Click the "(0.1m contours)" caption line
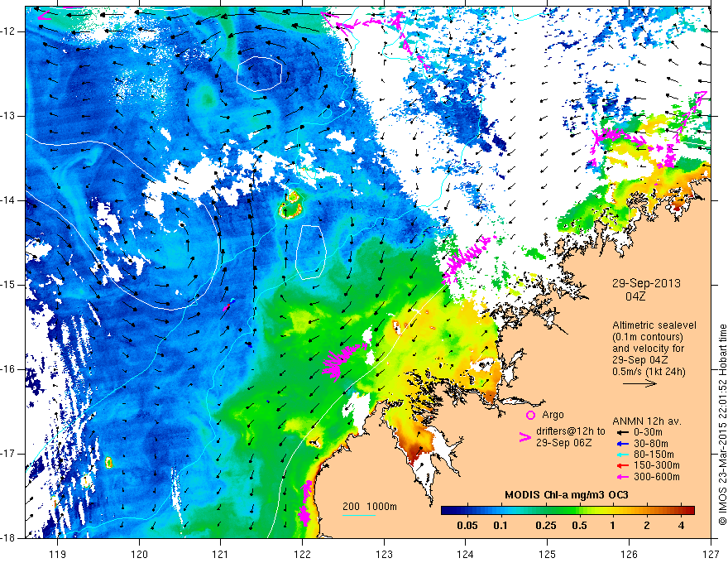 (648, 337)
